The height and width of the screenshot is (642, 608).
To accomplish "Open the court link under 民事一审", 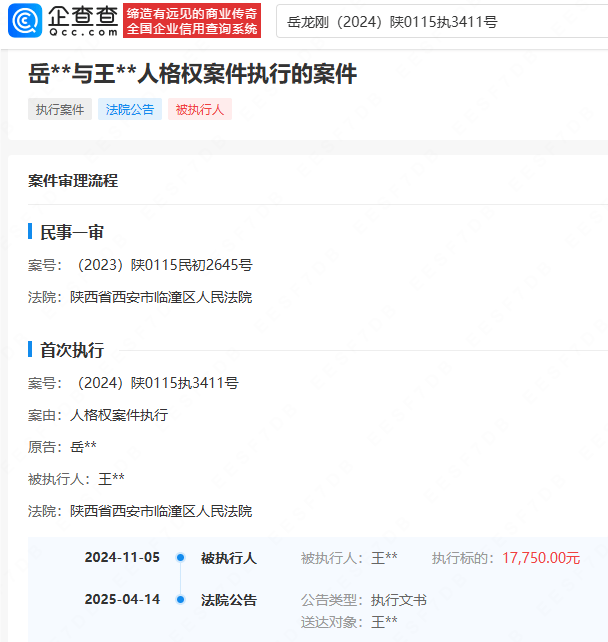I will click(161, 297).
